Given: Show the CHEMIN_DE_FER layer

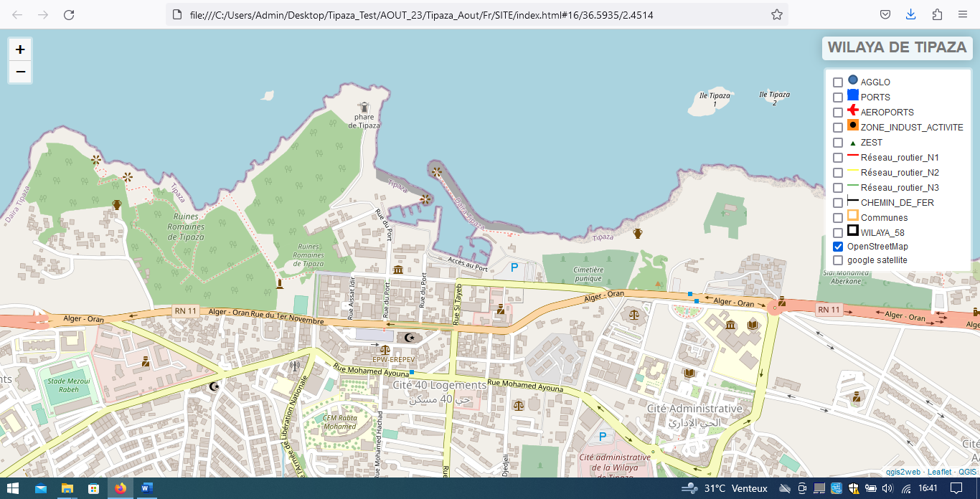Looking at the screenshot, I should [837, 203].
